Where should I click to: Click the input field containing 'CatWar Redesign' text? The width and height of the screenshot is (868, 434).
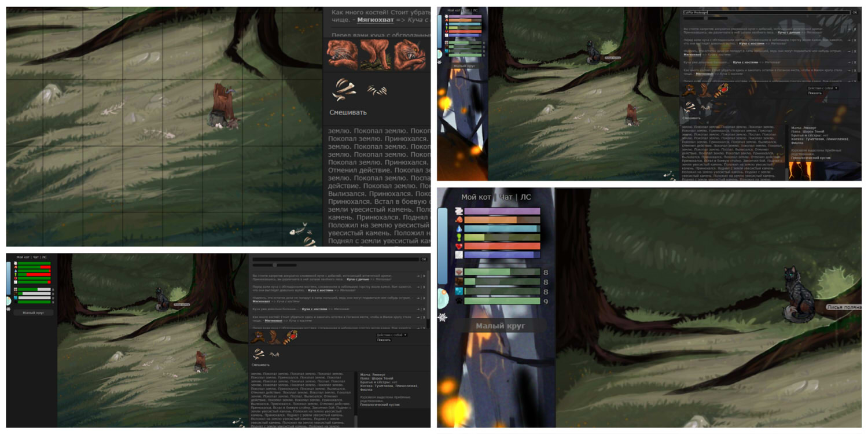pyautogui.click(x=766, y=12)
